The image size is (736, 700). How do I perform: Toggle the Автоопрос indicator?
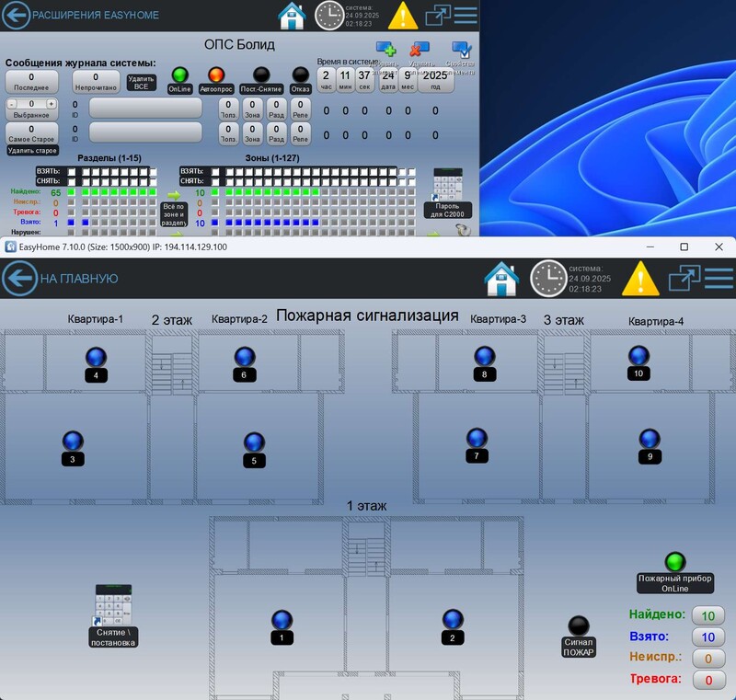216,75
